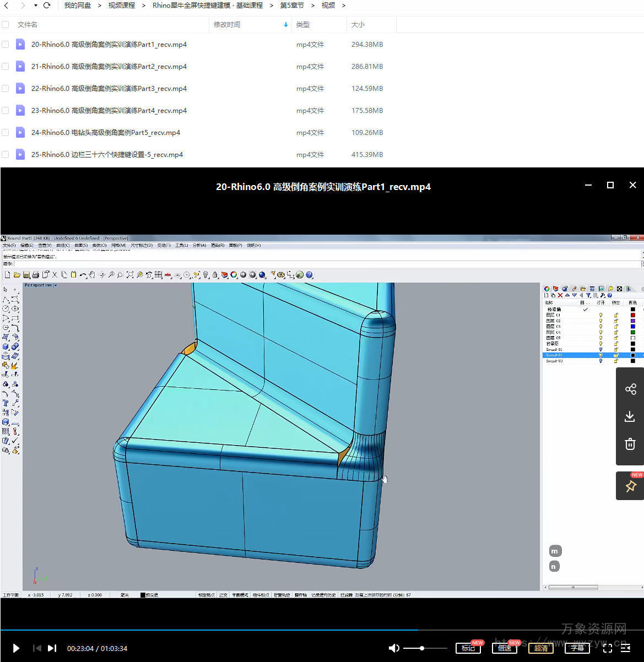Screen dimensions: 644x662
Task: Refresh the file list
Action: 47,6
